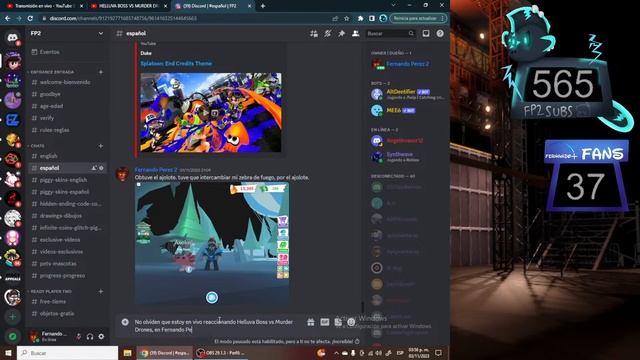Open Eventos in the channel list

coord(67,52)
